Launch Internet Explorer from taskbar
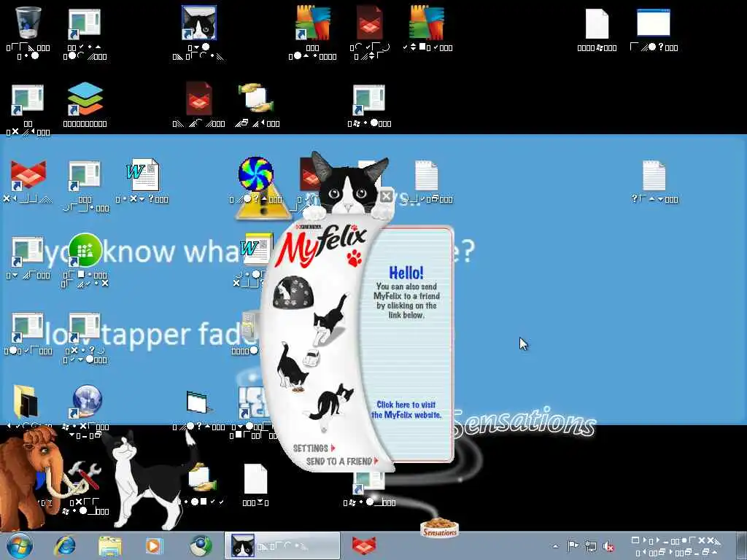Image resolution: width=747 pixels, height=560 pixels. click(x=65, y=545)
